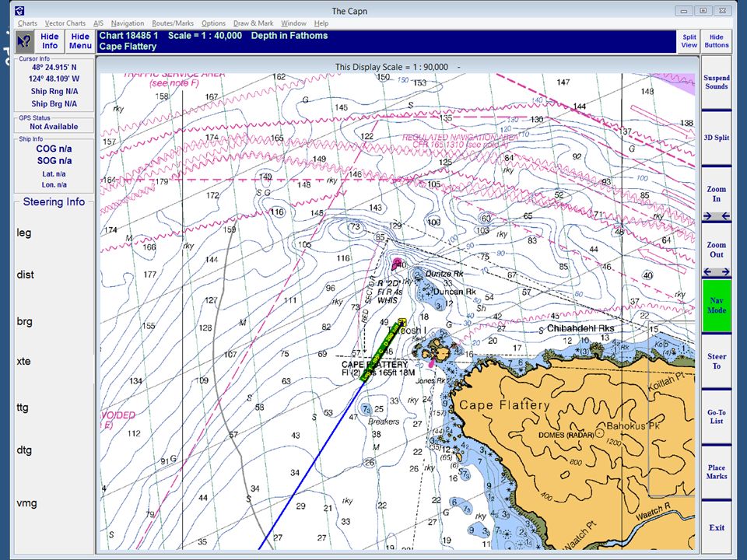
Task: Click the Hide Menu button
Action: (80, 41)
